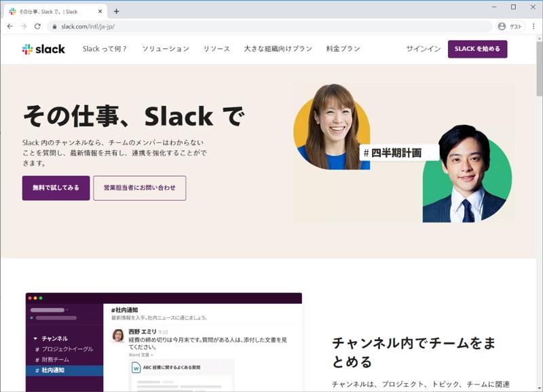
Task: Click the browser reload icon
Action: coord(38,26)
